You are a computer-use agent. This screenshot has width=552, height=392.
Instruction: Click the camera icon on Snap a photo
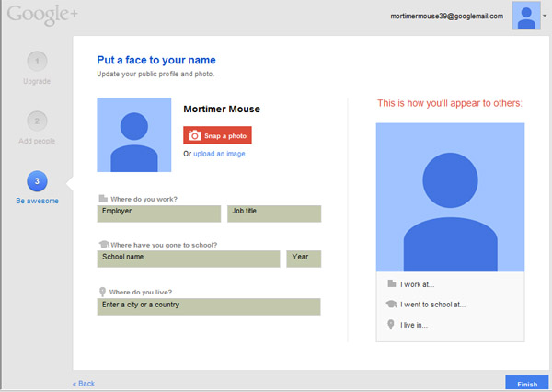(194, 135)
